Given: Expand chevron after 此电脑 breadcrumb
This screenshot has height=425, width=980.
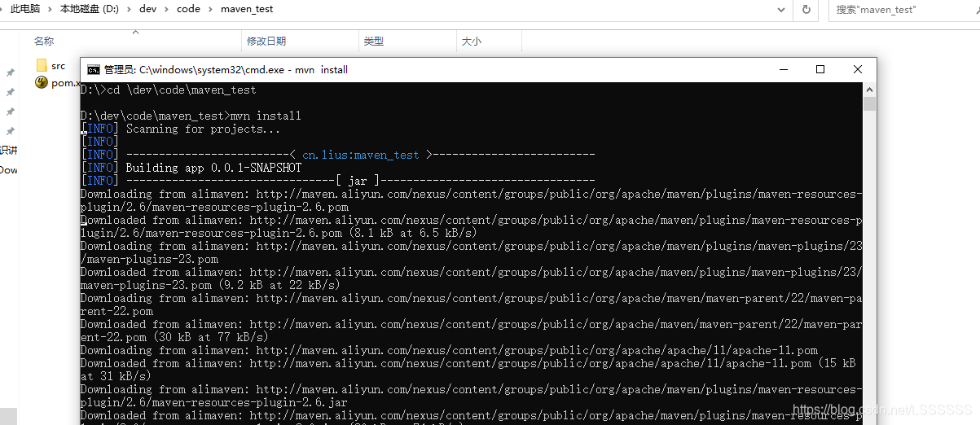Looking at the screenshot, I should coord(50,9).
